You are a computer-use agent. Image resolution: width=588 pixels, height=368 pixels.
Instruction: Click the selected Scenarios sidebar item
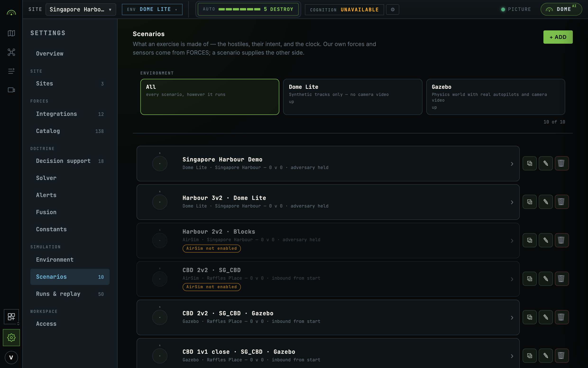point(70,277)
